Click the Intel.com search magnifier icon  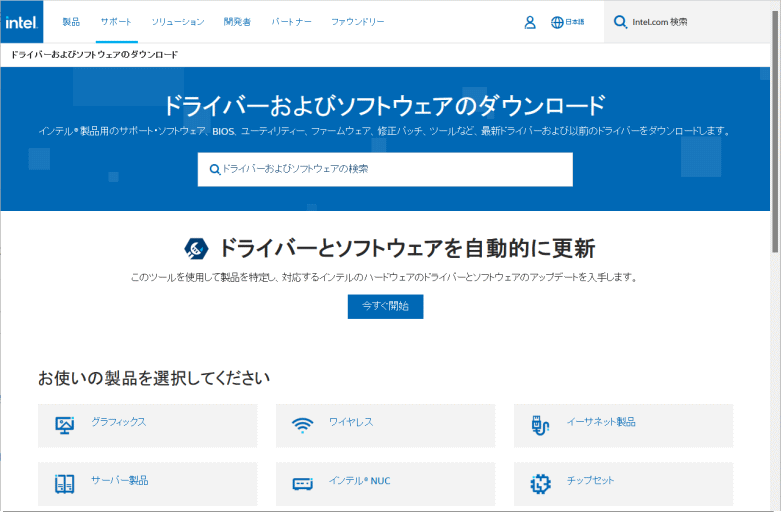click(x=620, y=22)
